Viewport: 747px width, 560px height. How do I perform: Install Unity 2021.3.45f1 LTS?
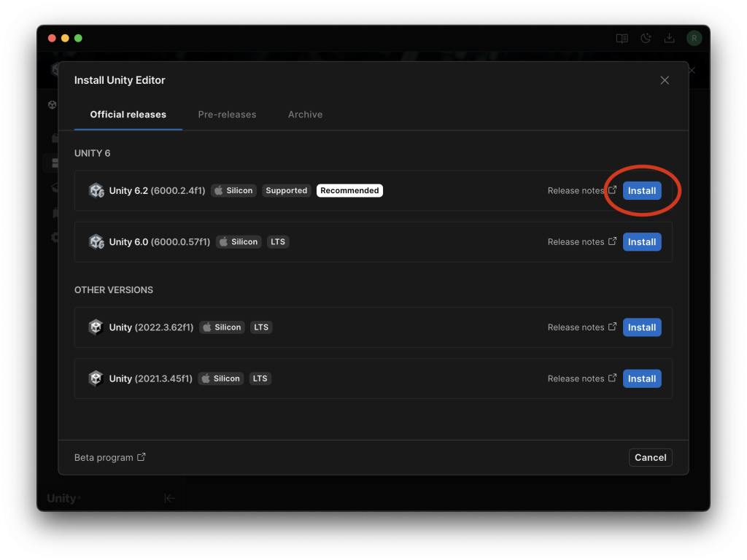pos(642,378)
